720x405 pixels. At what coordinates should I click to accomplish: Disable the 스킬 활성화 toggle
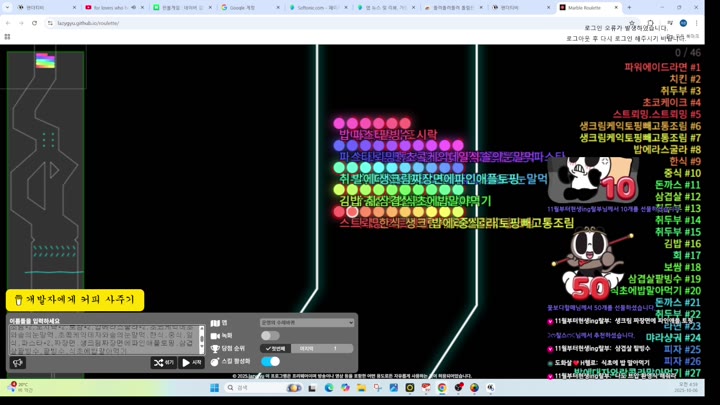point(270,361)
